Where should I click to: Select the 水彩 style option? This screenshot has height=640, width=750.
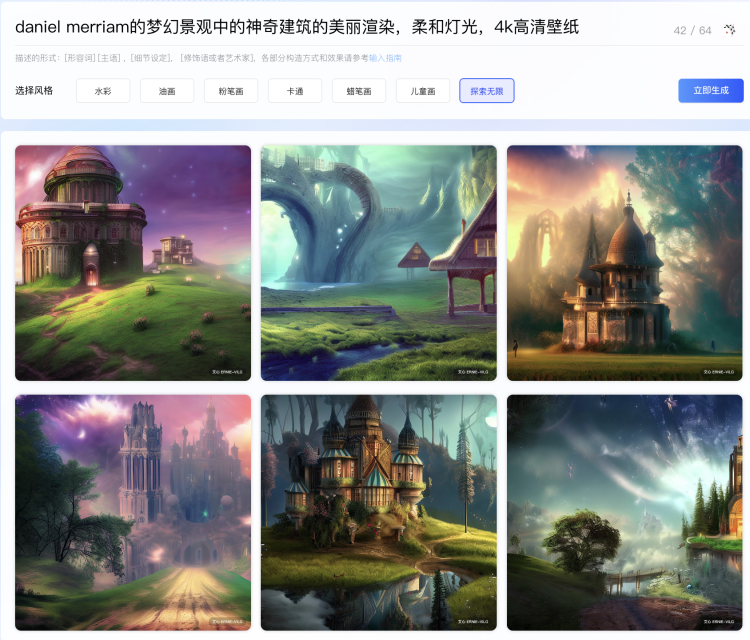point(103,91)
